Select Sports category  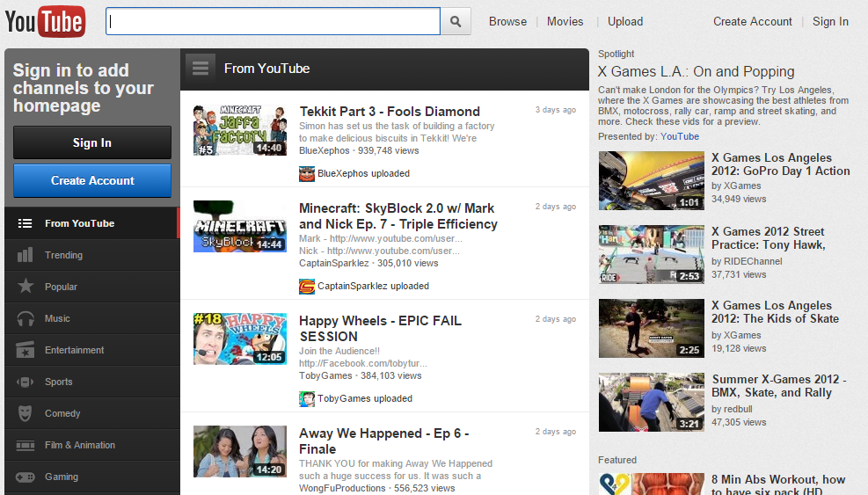tap(91, 382)
